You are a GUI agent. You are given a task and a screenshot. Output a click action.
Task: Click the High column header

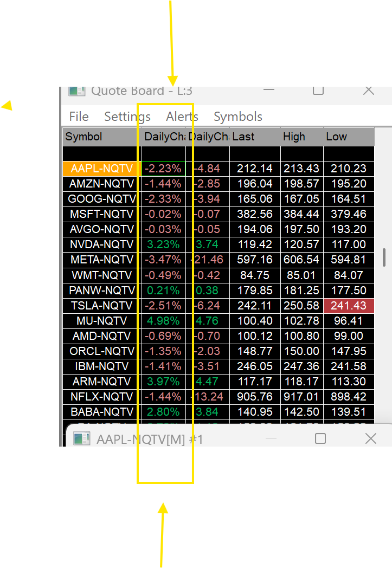(x=302, y=137)
